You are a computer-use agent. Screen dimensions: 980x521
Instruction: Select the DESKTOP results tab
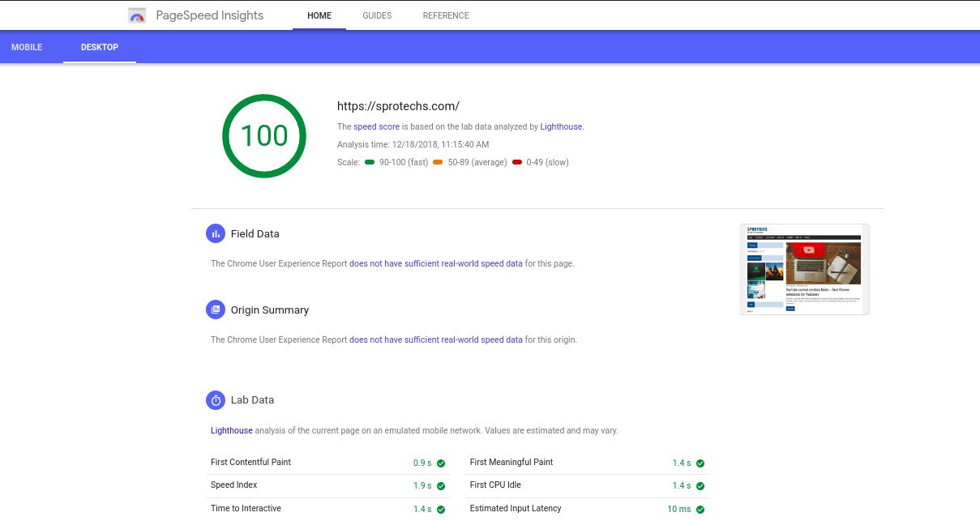tap(100, 47)
